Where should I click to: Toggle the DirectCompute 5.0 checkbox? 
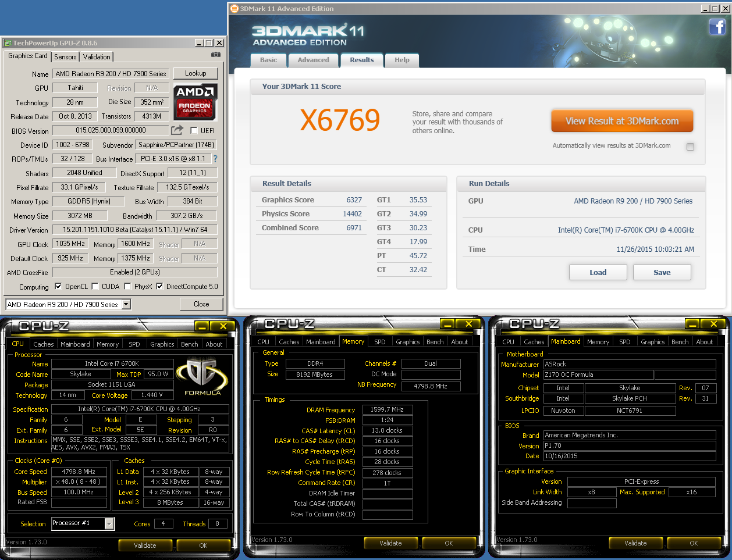coord(159,286)
